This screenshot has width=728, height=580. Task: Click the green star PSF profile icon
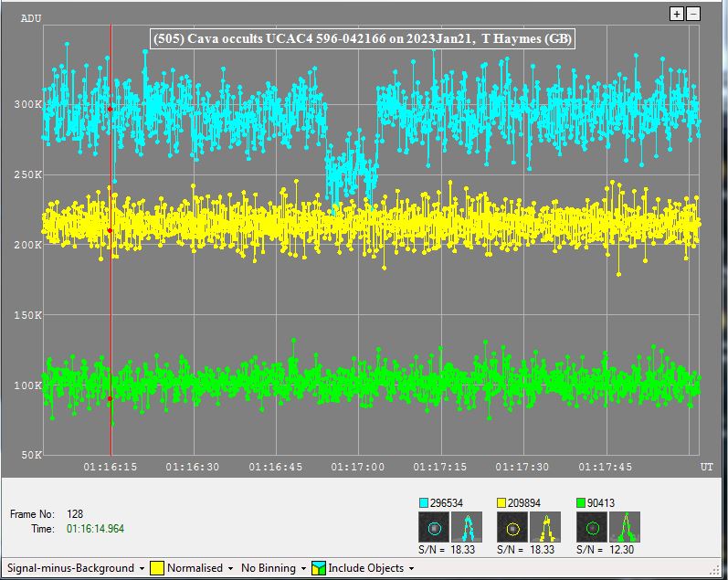[625, 527]
